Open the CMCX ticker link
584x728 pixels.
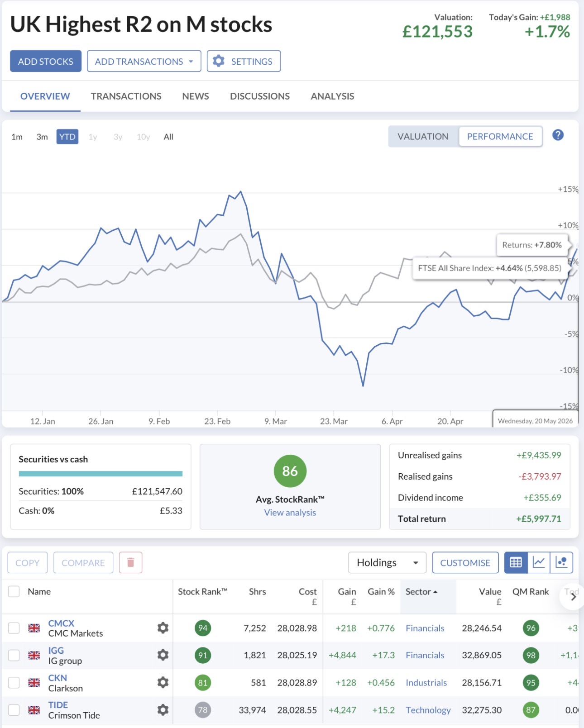[61, 623]
